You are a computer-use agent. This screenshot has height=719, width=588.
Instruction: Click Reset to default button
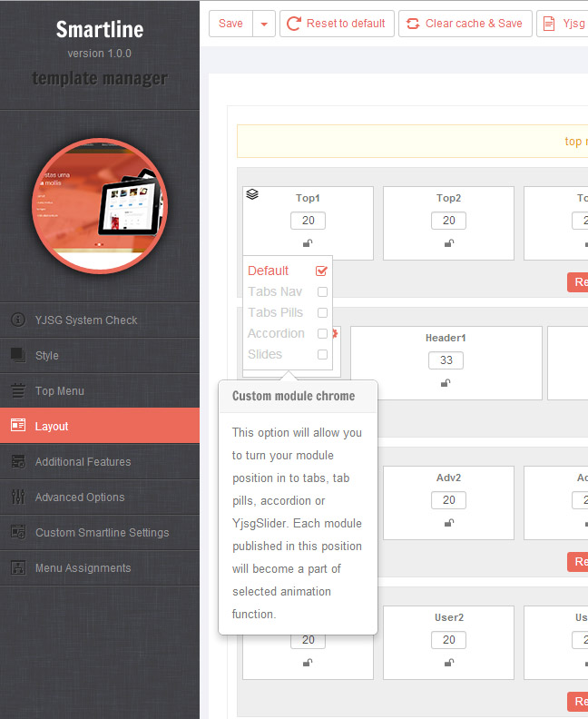337,24
